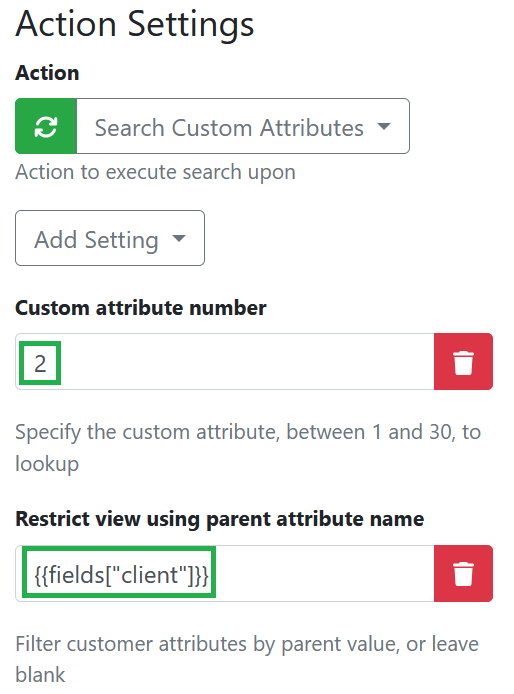Focus the Custom attribute number input field
The height and width of the screenshot is (694, 514).
(225, 362)
